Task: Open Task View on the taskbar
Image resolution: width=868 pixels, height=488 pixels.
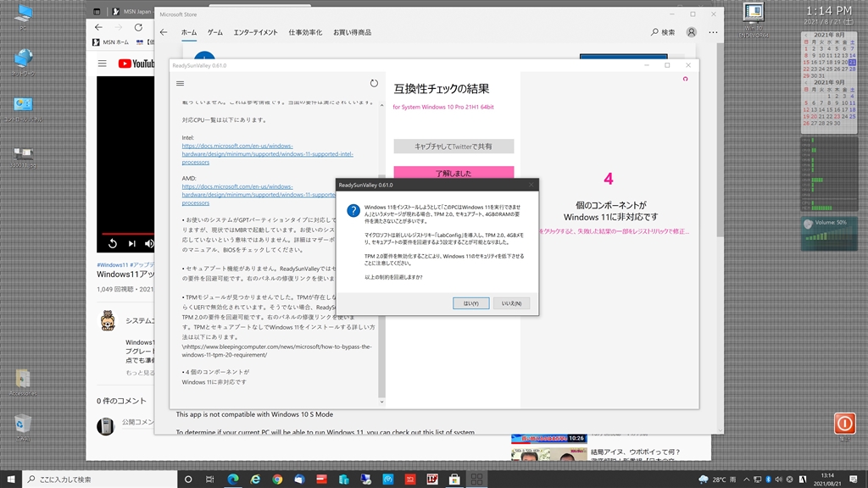Action: click(210, 480)
